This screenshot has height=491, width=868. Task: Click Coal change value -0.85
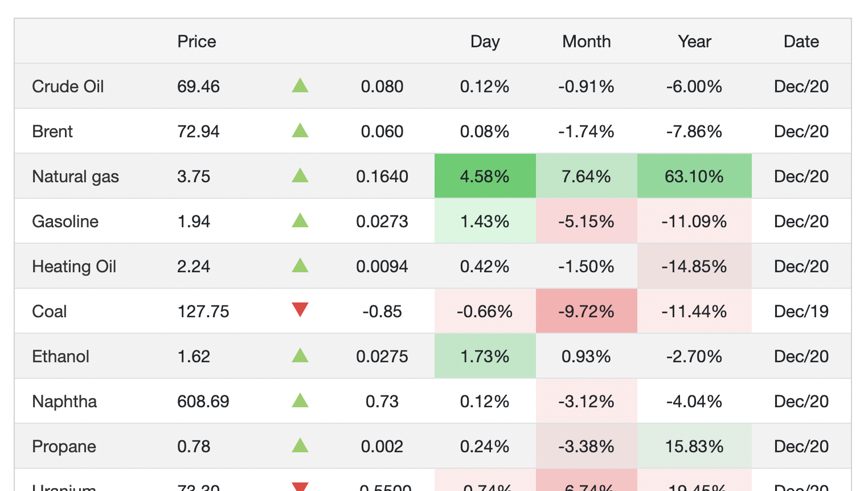click(382, 312)
